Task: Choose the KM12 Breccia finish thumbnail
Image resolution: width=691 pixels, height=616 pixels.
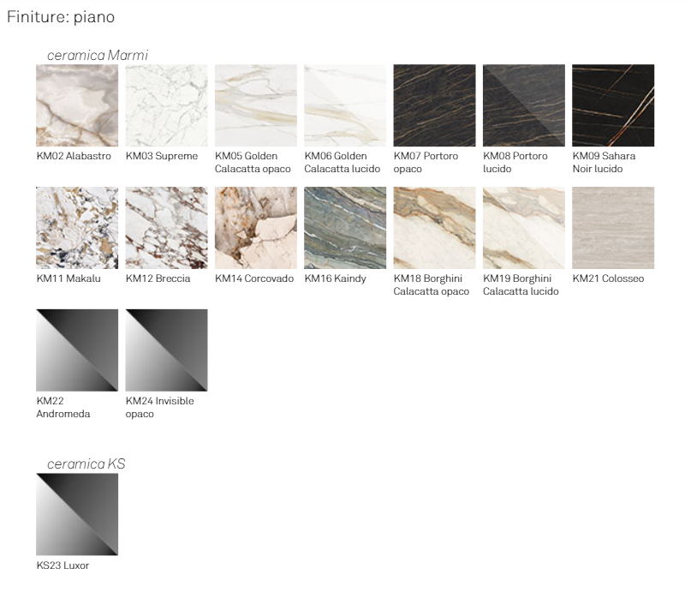Action: (166, 228)
